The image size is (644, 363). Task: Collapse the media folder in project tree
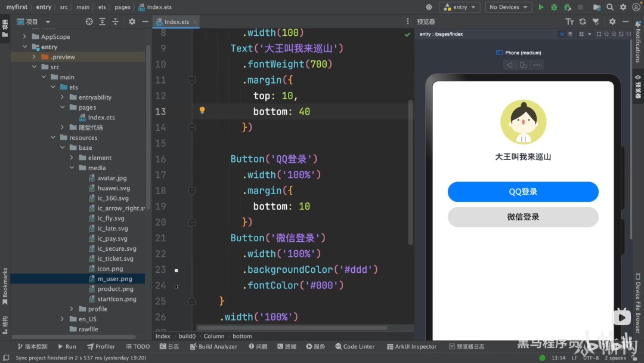[x=72, y=168]
